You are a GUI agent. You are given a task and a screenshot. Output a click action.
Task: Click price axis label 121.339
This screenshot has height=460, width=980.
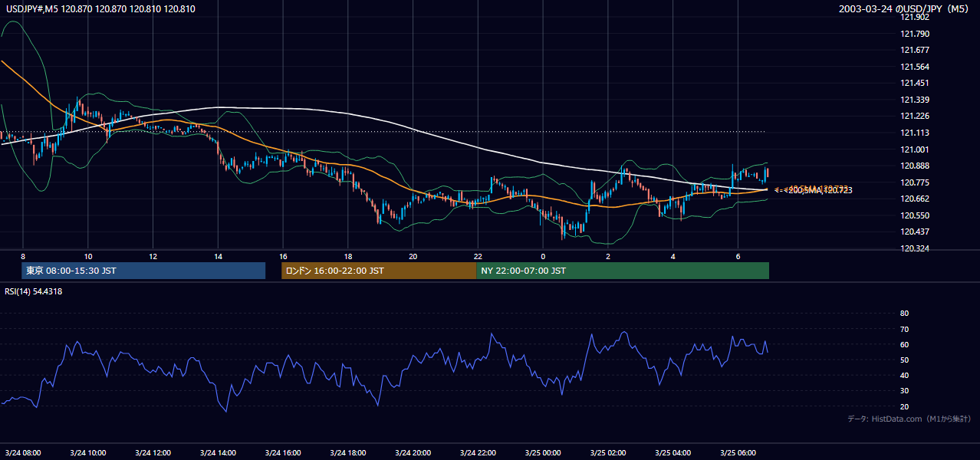913,100
